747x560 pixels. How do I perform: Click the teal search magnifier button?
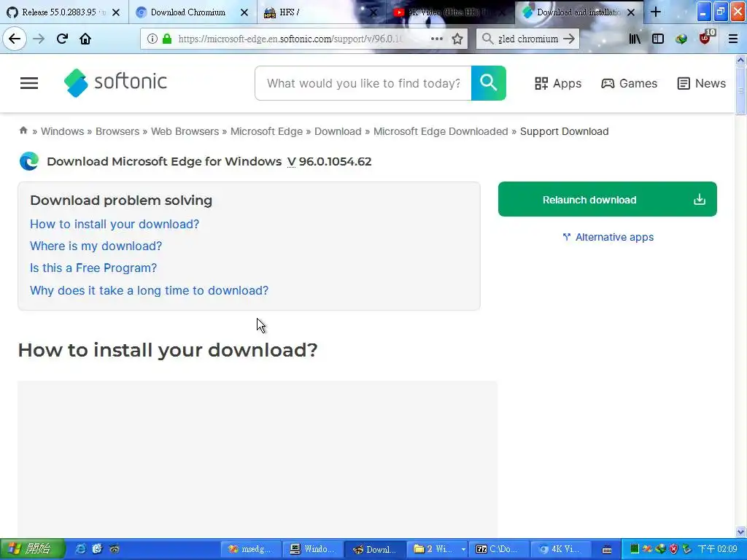pos(488,83)
